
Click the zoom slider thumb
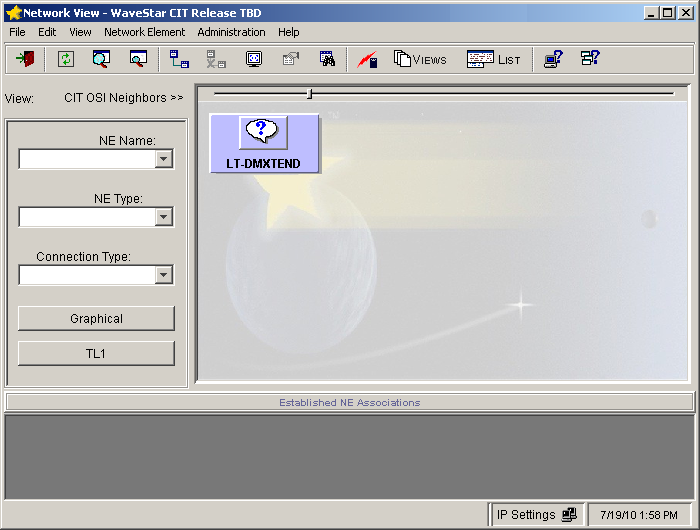click(309, 94)
